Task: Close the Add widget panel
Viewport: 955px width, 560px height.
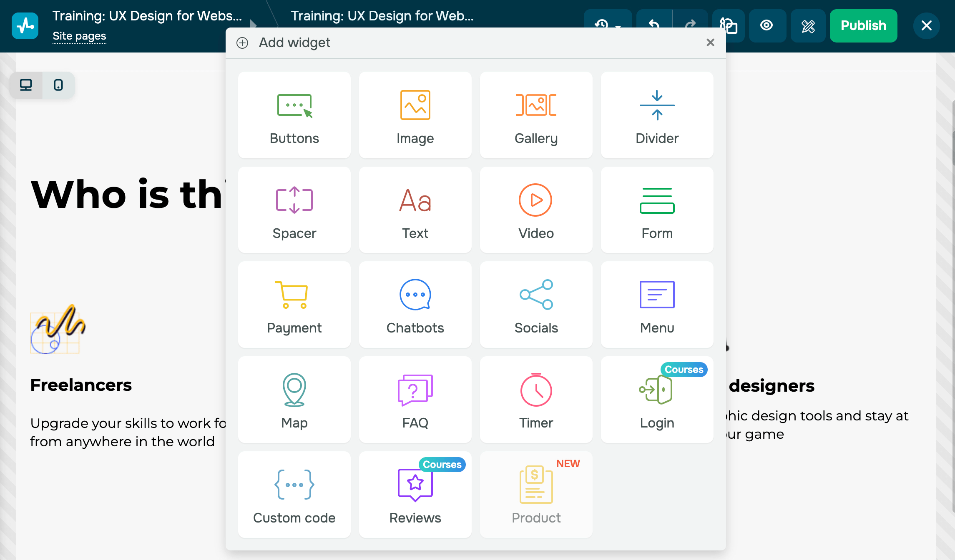Action: pos(710,42)
